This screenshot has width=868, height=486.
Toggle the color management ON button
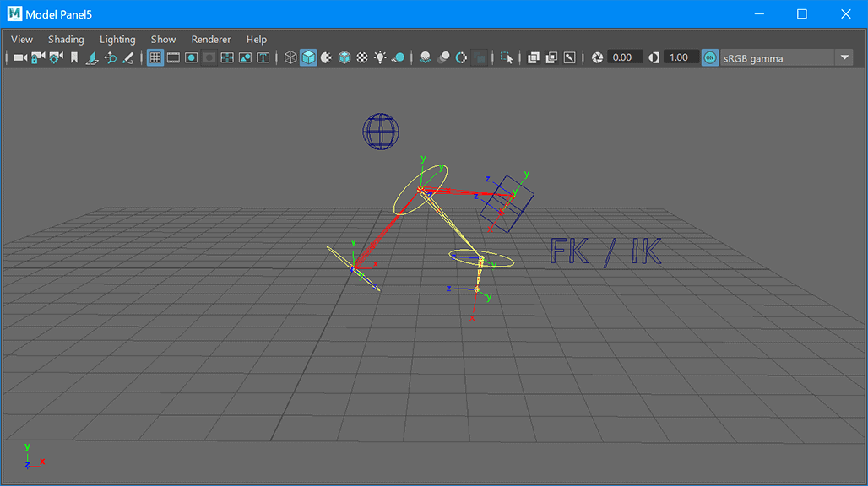[x=709, y=57]
